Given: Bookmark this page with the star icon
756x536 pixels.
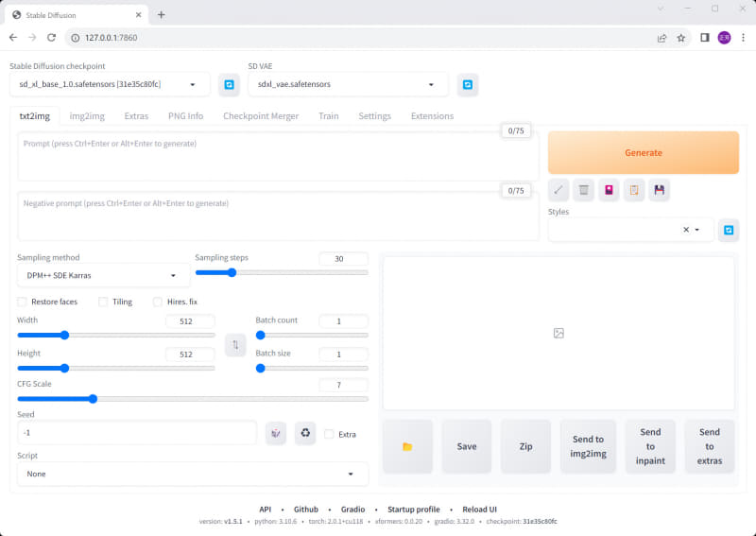Looking at the screenshot, I should click(x=680, y=38).
